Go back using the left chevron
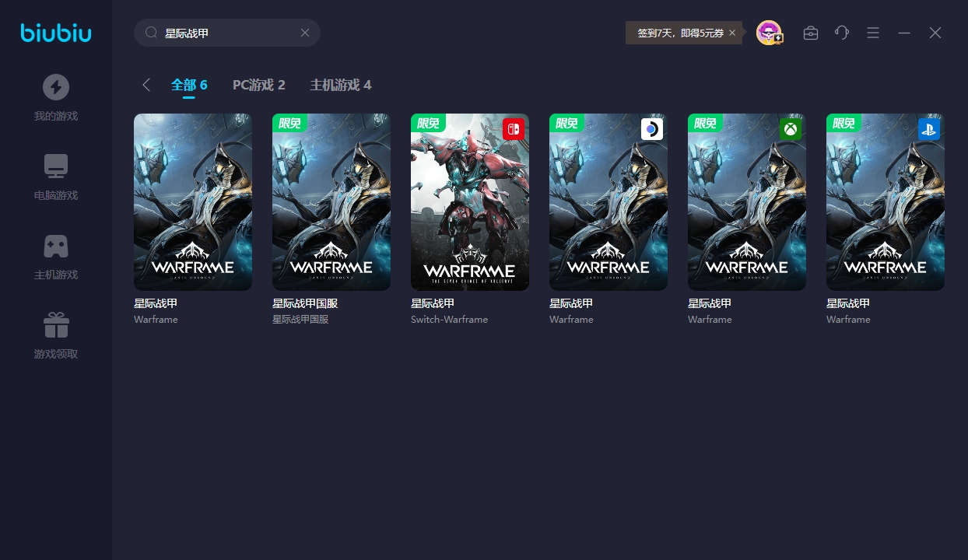 (x=146, y=85)
